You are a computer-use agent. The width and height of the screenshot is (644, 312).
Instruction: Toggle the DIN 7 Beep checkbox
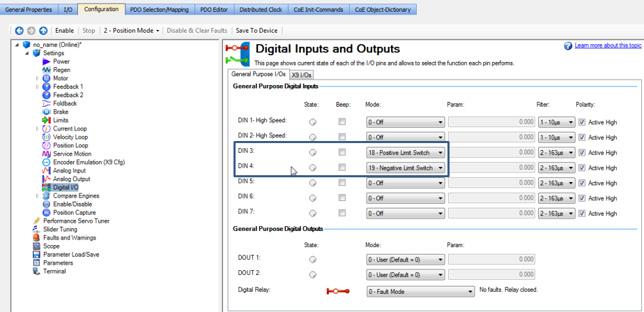click(x=342, y=213)
